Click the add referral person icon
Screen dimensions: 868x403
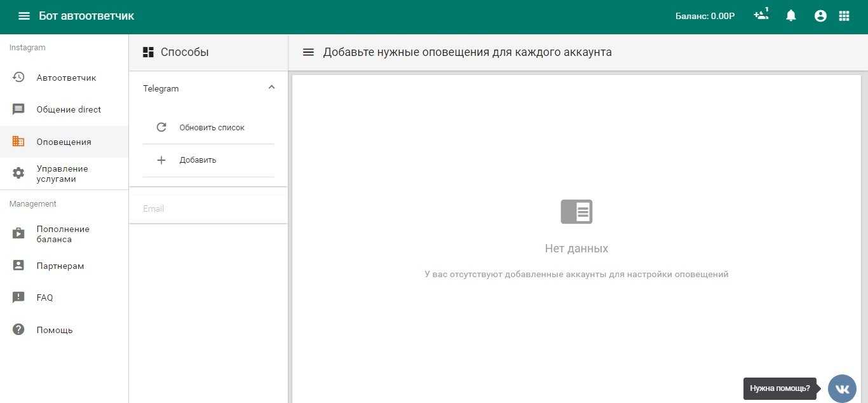761,15
